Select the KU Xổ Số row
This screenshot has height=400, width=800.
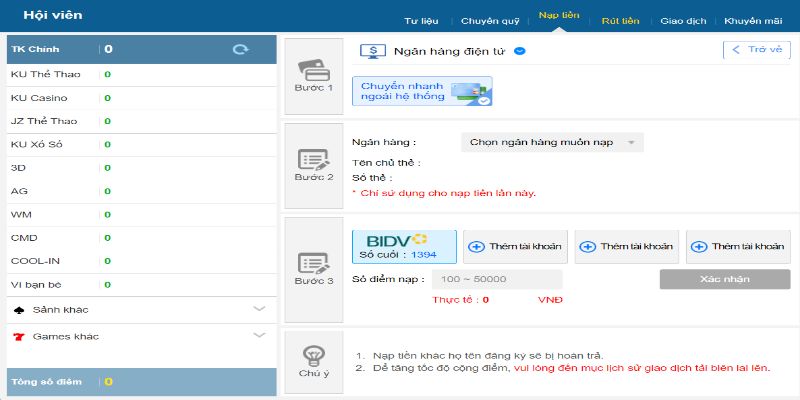coord(141,145)
